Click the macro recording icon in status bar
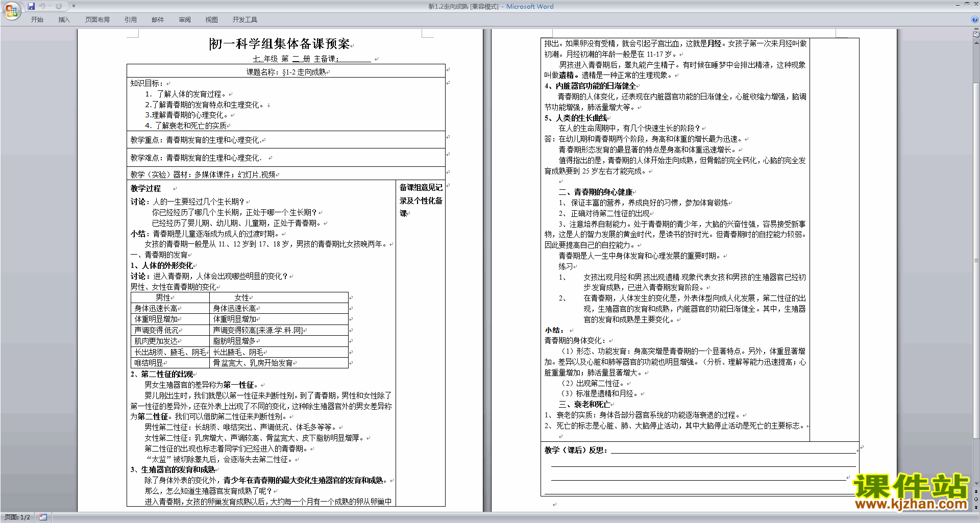 43,517
